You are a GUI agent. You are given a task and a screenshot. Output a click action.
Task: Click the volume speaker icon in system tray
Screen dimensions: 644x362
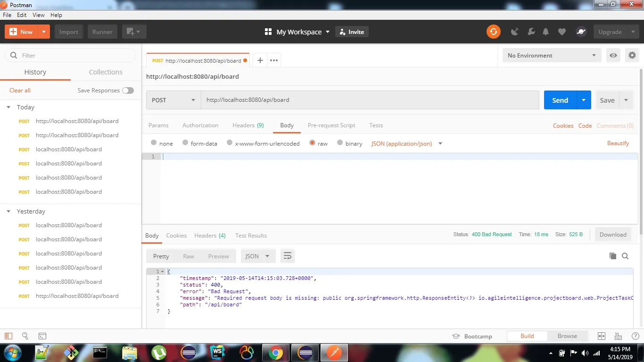tap(585, 353)
